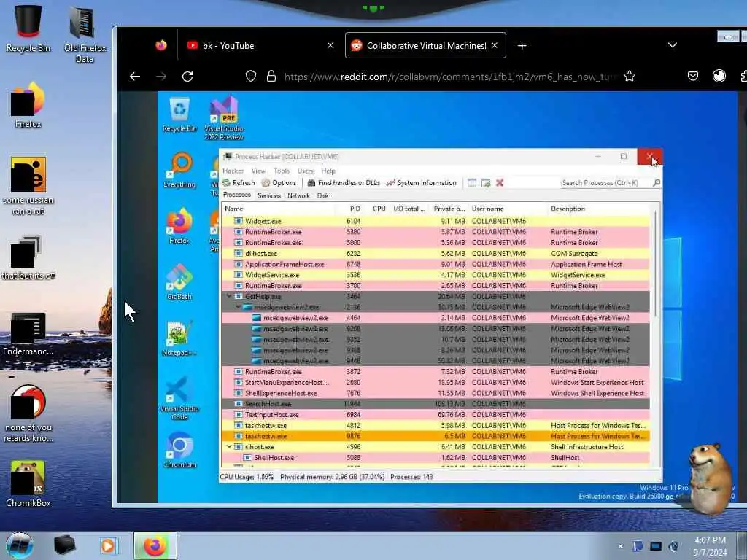
Task: Open the Chromium icon in VM
Action: tap(179, 450)
